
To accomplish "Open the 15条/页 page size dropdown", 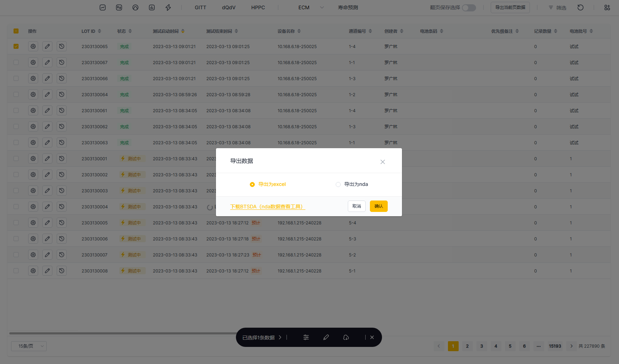I will point(29,346).
